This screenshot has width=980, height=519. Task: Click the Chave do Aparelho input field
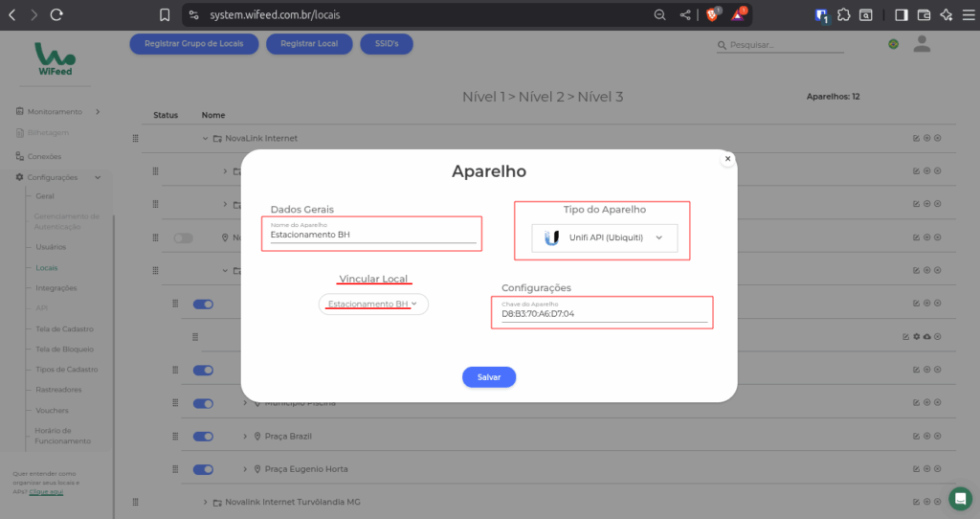[602, 314]
